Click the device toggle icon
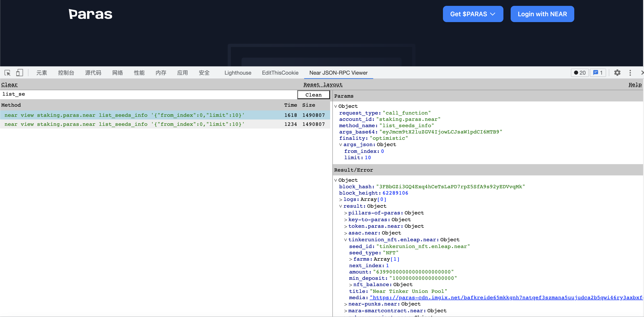Image resolution: width=644 pixels, height=317 pixels. pos(19,73)
